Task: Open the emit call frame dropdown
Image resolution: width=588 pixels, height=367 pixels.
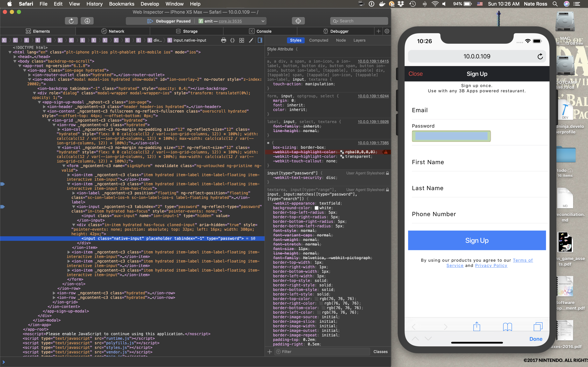Action: [263, 21]
